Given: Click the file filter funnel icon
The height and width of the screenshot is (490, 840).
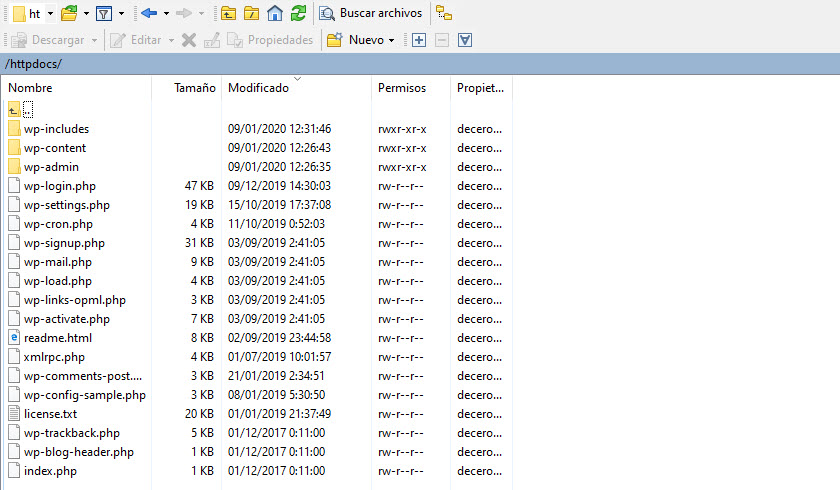Looking at the screenshot, I should point(104,13).
